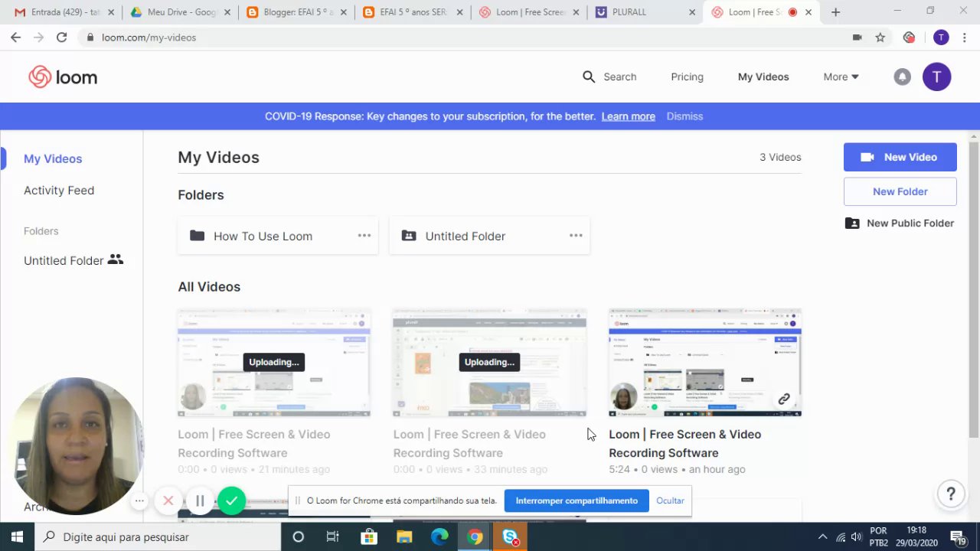The width and height of the screenshot is (980, 551).
Task: Show hidden system tray icons
Action: pyautogui.click(x=822, y=536)
